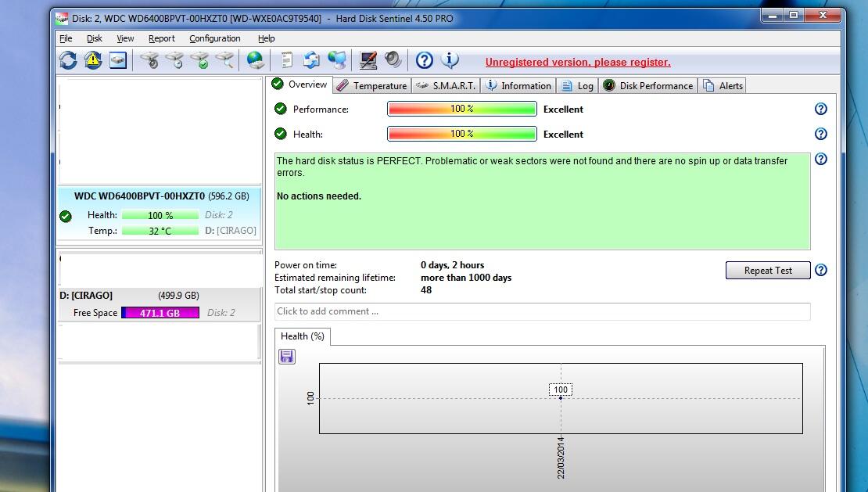Viewport: 868px width, 492px height.
Task: Open the Configuration menu
Action: pos(215,38)
